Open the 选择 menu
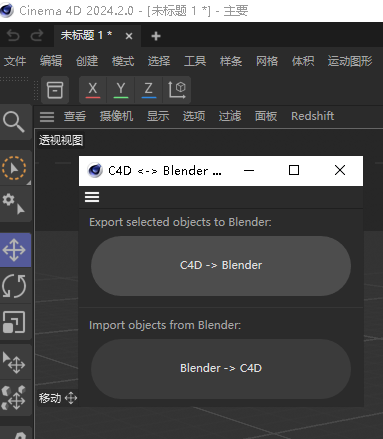Image resolution: width=383 pixels, height=439 pixels. 159,61
